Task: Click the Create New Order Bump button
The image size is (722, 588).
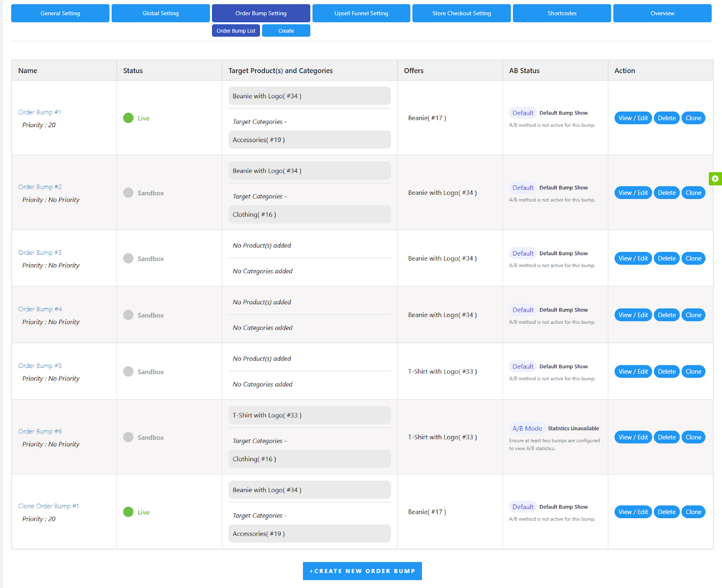Action: [x=362, y=571]
